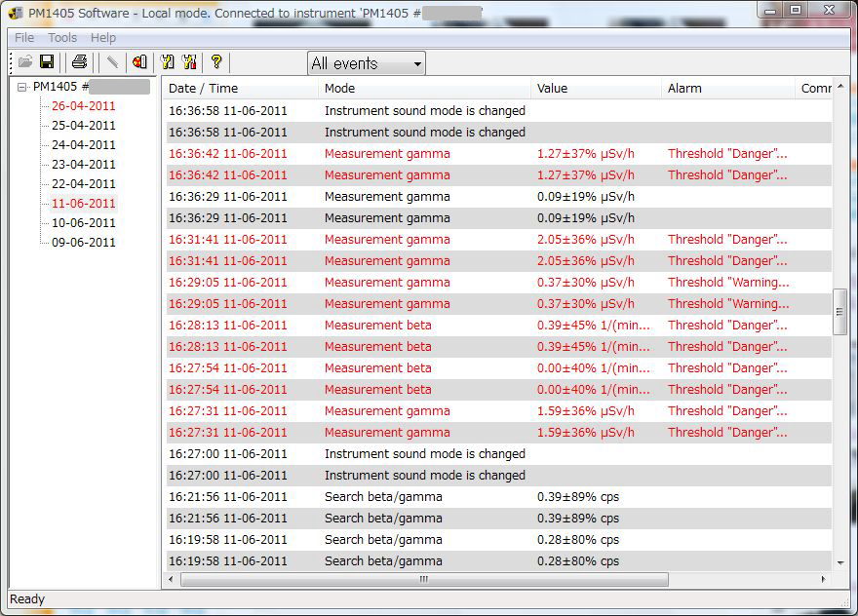Select date 10-06-2011 in the tree
This screenshot has width=858, height=616.
84,222
